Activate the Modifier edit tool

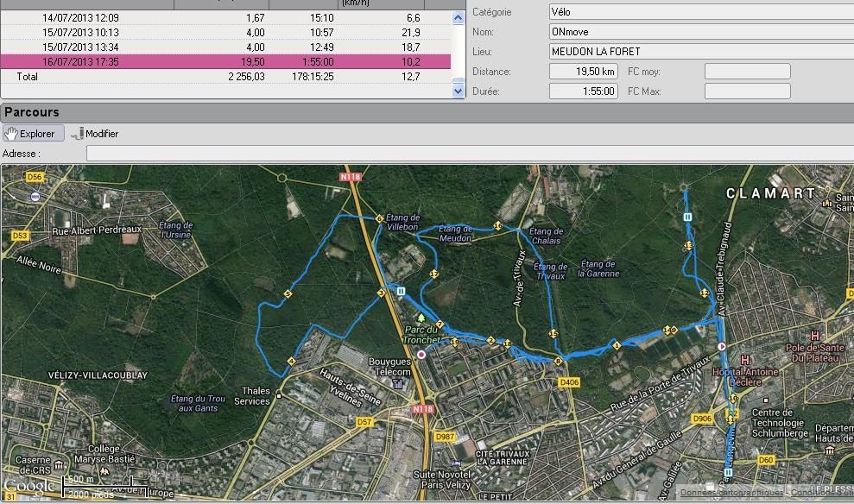95,134
